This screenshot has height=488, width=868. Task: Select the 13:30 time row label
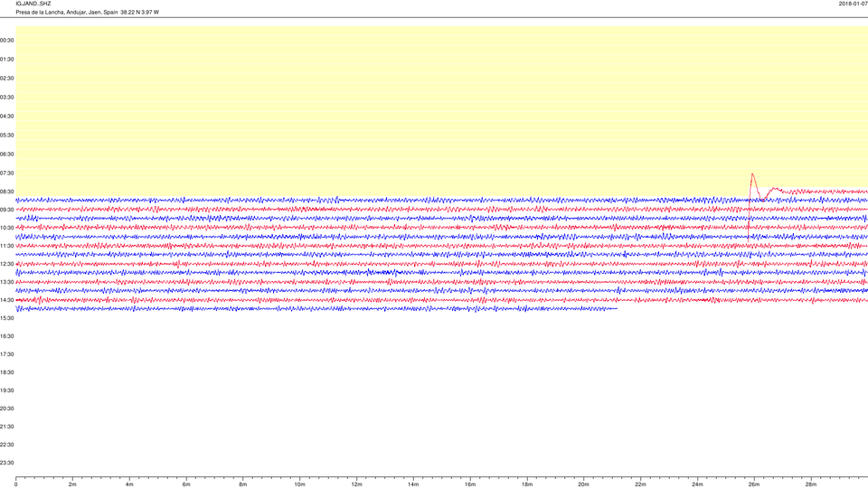coord(7,282)
